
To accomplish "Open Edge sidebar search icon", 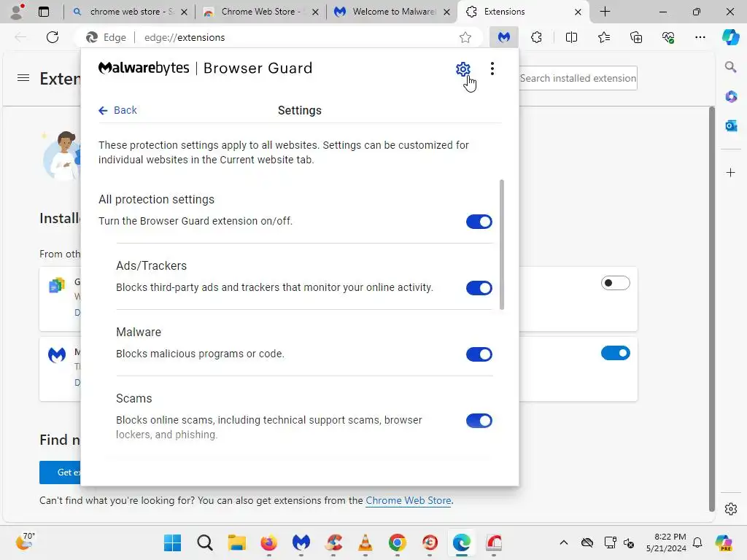I will (x=730, y=66).
